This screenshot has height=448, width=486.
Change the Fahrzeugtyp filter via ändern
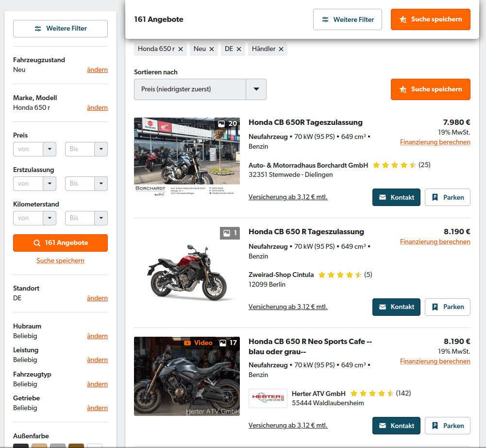[x=97, y=384]
